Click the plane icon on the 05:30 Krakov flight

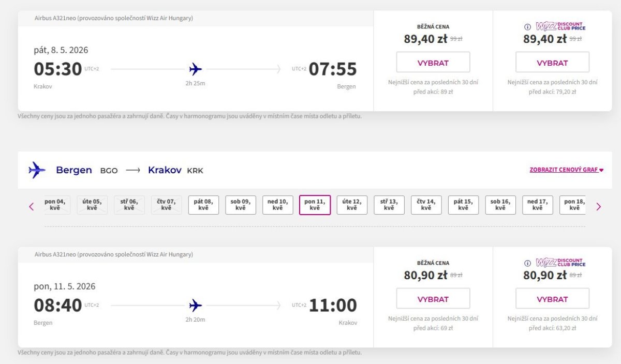[196, 69]
